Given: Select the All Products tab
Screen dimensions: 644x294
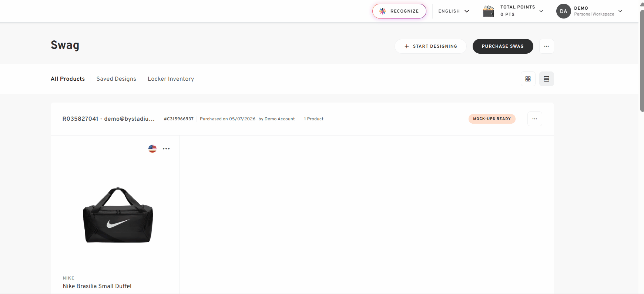Looking at the screenshot, I should click(x=68, y=79).
